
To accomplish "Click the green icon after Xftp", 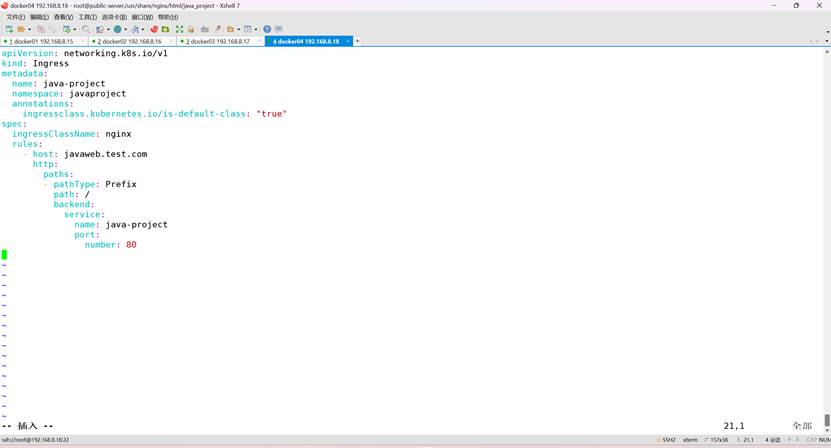I will [x=165, y=29].
